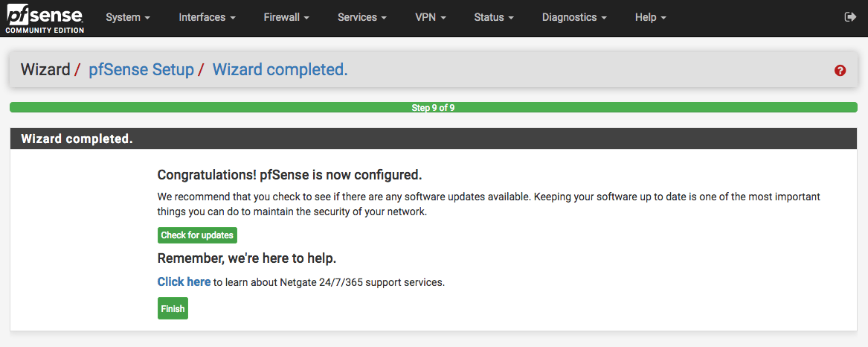
Task: Follow the Click here support link
Action: (184, 282)
